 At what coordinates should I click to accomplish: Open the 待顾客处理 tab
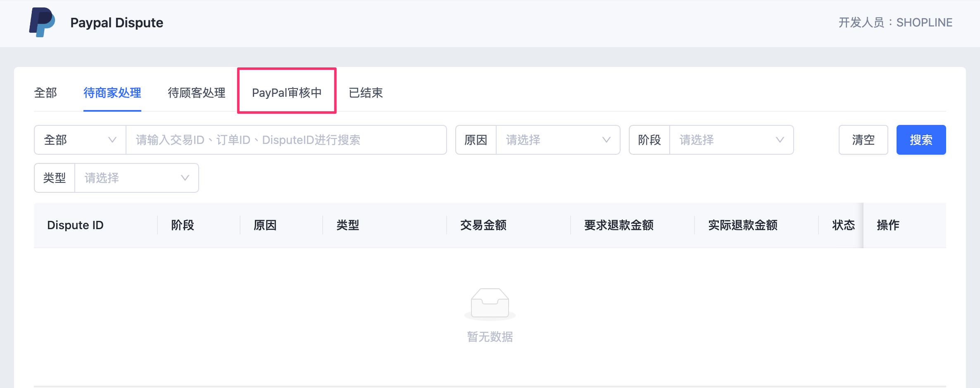point(197,93)
